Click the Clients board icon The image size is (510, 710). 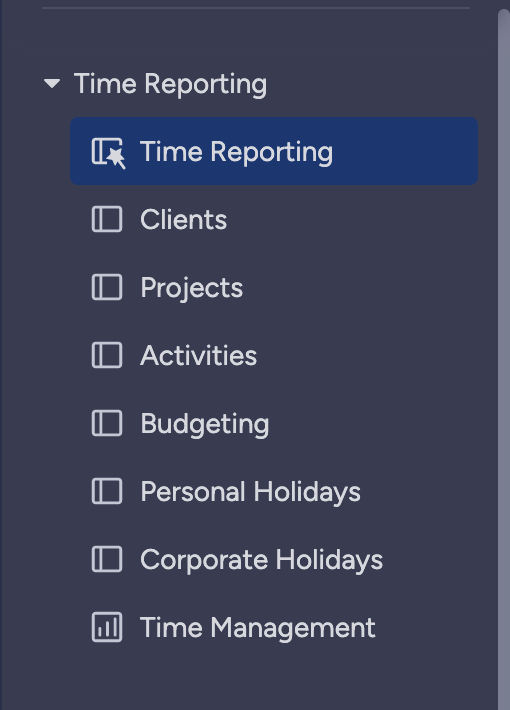107,219
